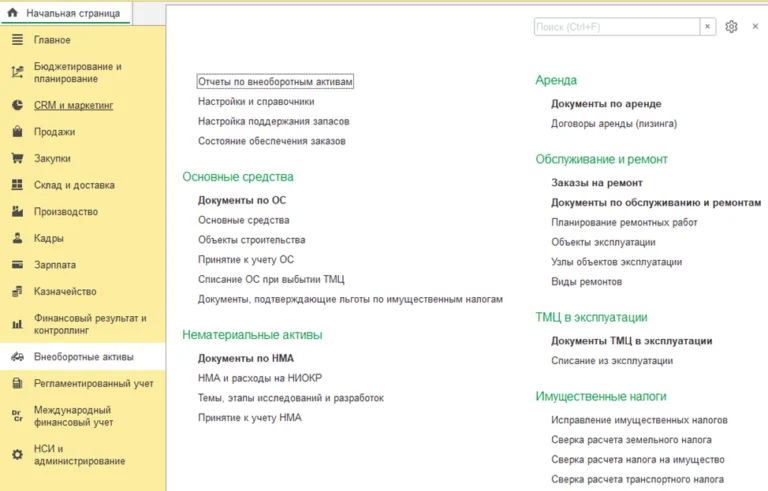This screenshot has height=491, width=768.
Task: Click the chart icon beside Бюджетирование и планирование
Action: [x=17, y=72]
